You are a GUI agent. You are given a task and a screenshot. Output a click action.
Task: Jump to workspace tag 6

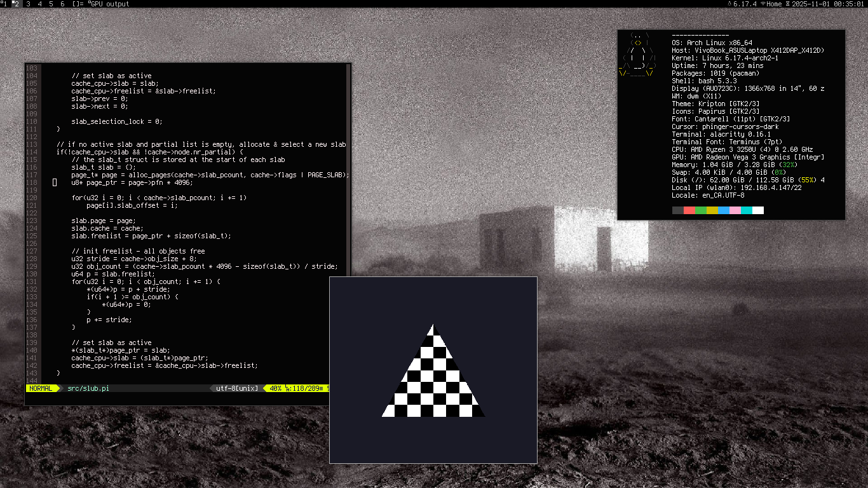(x=62, y=4)
